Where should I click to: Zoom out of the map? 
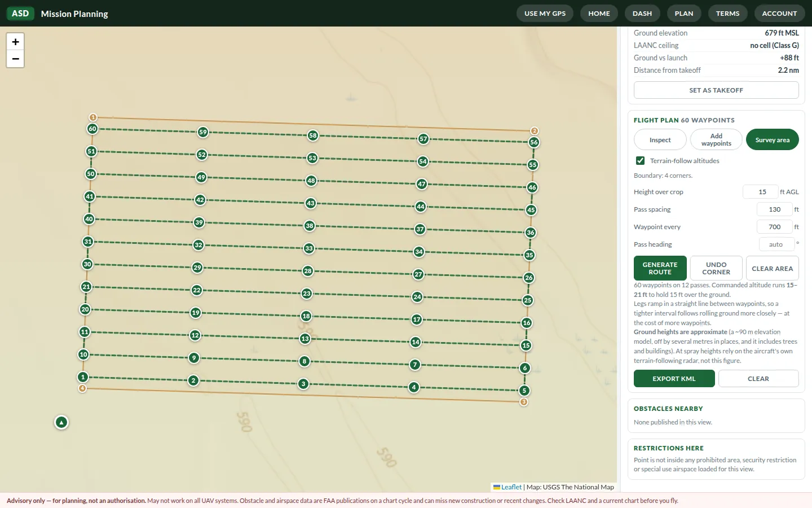pyautogui.click(x=15, y=59)
